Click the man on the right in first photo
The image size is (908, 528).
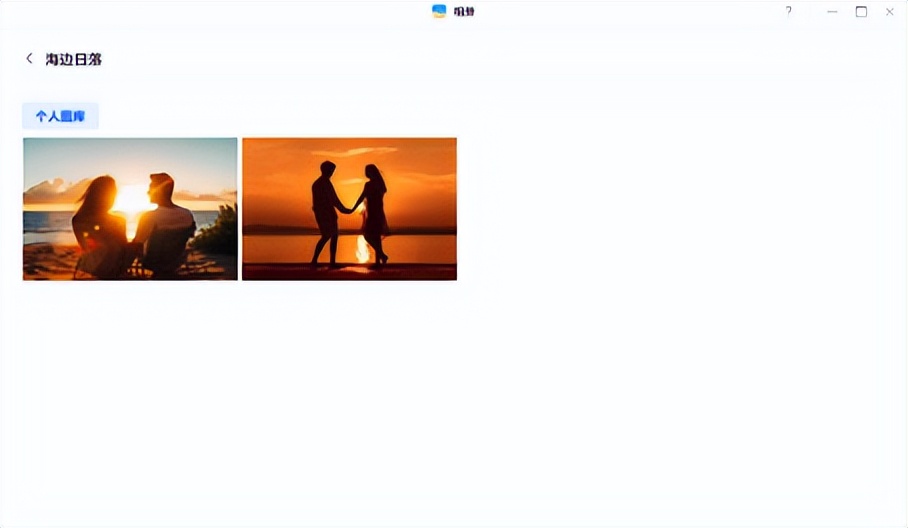[166, 225]
